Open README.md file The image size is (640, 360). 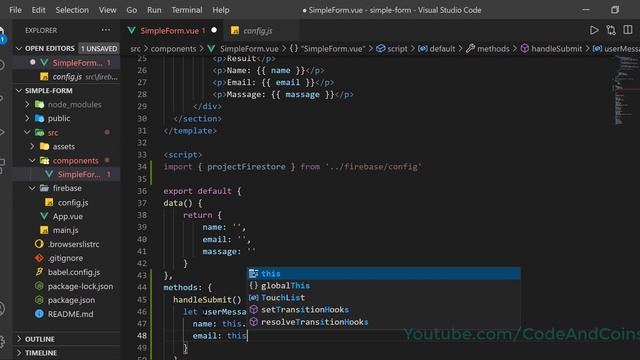[67, 314]
